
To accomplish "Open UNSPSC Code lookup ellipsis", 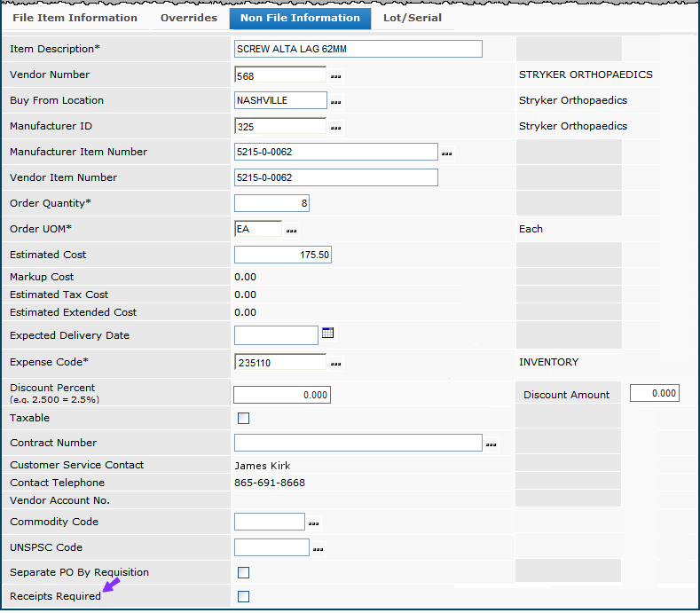I will 319,549.
